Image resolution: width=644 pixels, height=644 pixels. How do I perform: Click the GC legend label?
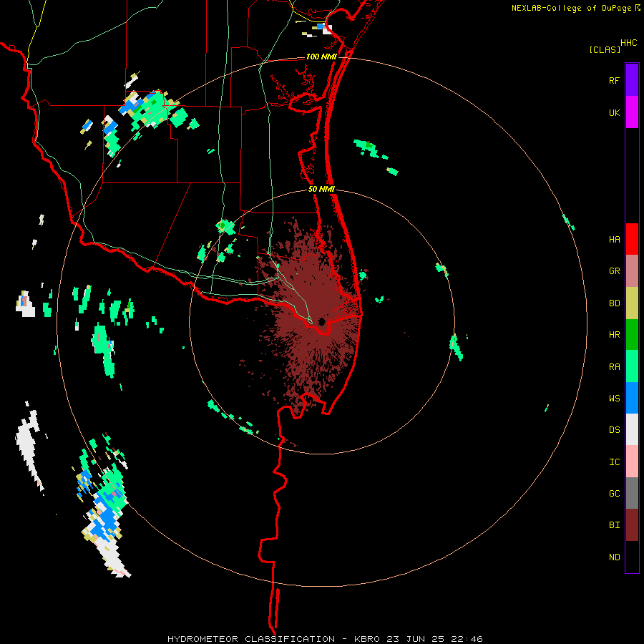pyautogui.click(x=614, y=494)
